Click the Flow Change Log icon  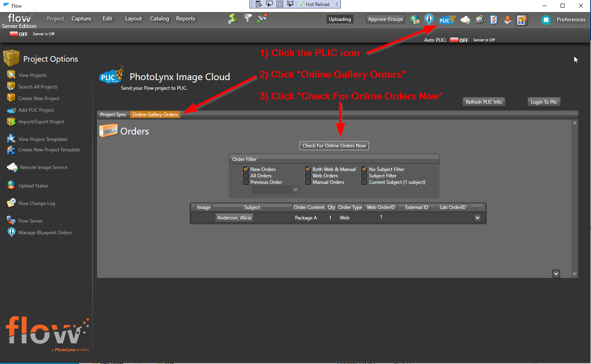tap(11, 203)
